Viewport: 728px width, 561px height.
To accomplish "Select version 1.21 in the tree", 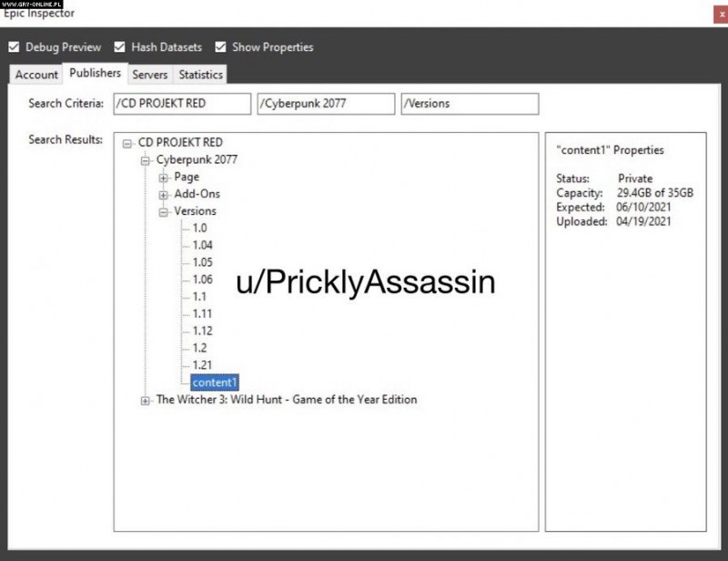I will coord(202,365).
